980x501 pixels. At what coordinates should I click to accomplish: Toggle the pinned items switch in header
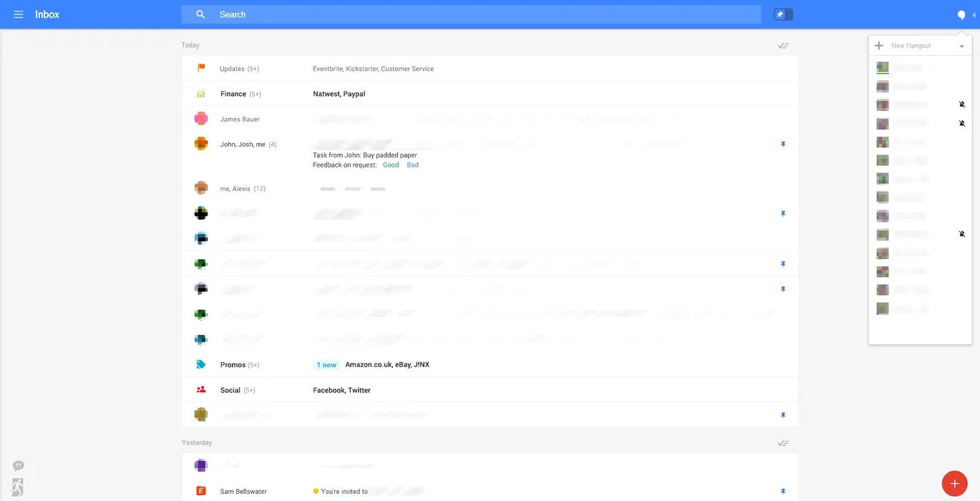[783, 14]
